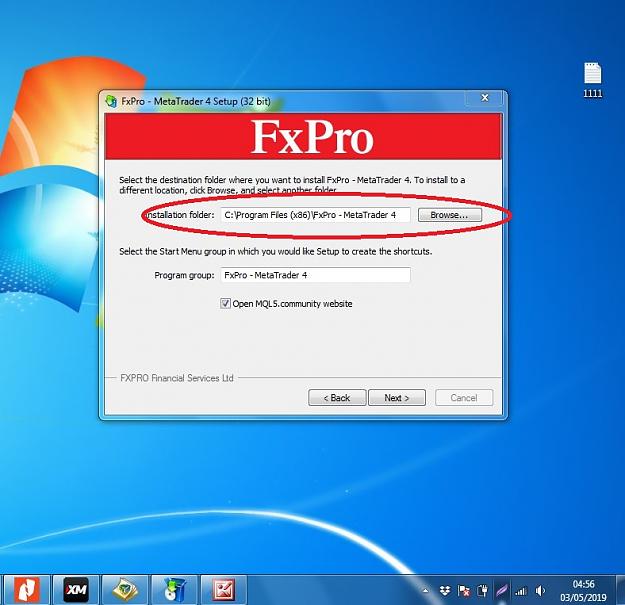The height and width of the screenshot is (605, 625).
Task: Click the Next > button
Action: click(397, 398)
